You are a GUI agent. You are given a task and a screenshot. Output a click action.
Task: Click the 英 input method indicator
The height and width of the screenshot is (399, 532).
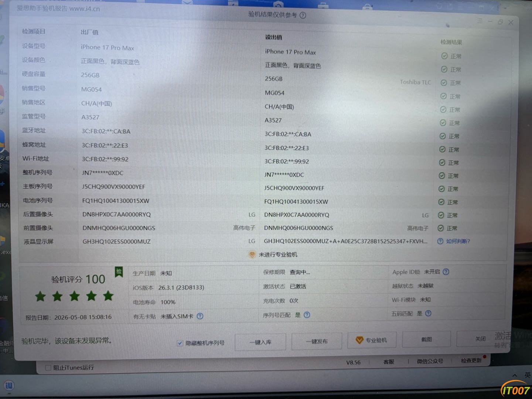click(527, 375)
